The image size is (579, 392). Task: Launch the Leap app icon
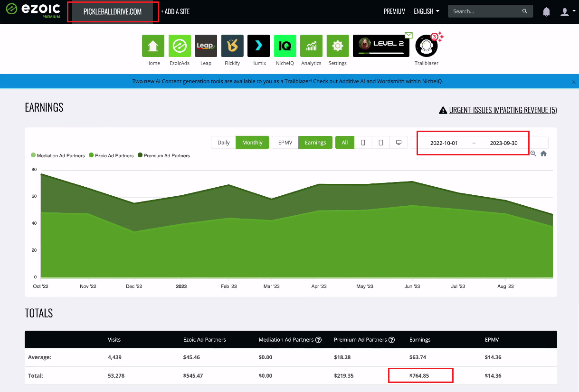coord(206,46)
